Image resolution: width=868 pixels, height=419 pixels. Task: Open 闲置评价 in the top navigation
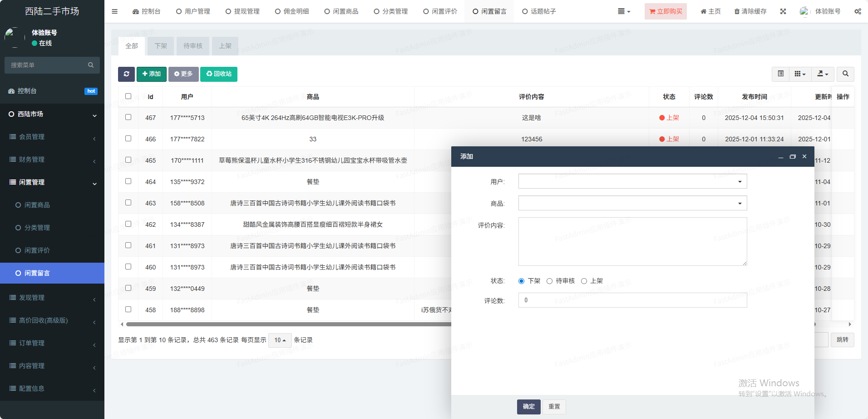pos(440,11)
